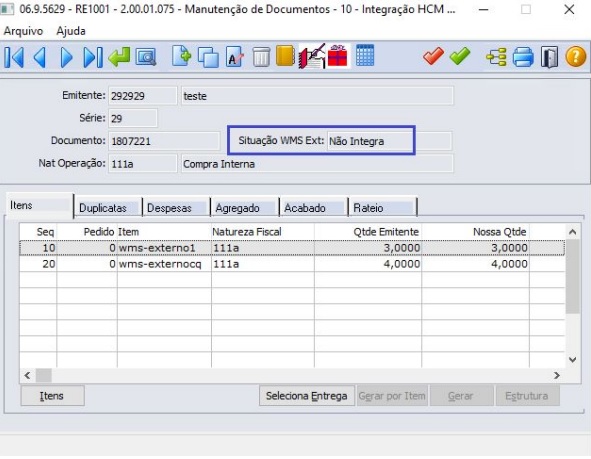Close the Manutenção de Documentos window
The height and width of the screenshot is (459, 591).
point(569,9)
